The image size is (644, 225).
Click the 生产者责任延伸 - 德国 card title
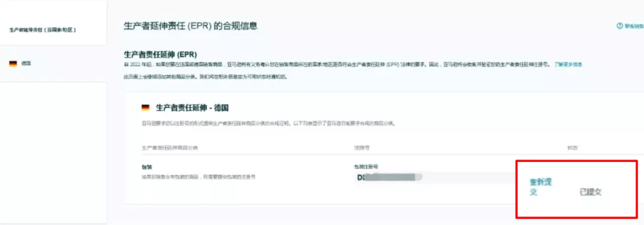click(192, 108)
